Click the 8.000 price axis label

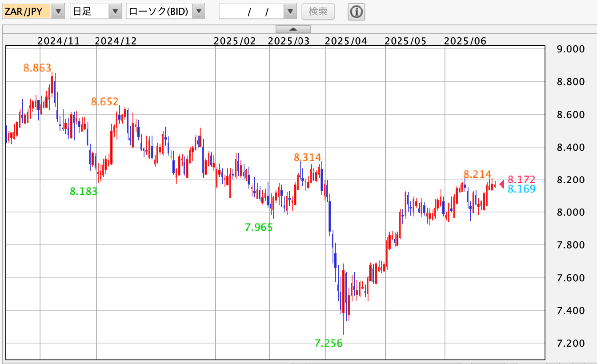pos(571,212)
